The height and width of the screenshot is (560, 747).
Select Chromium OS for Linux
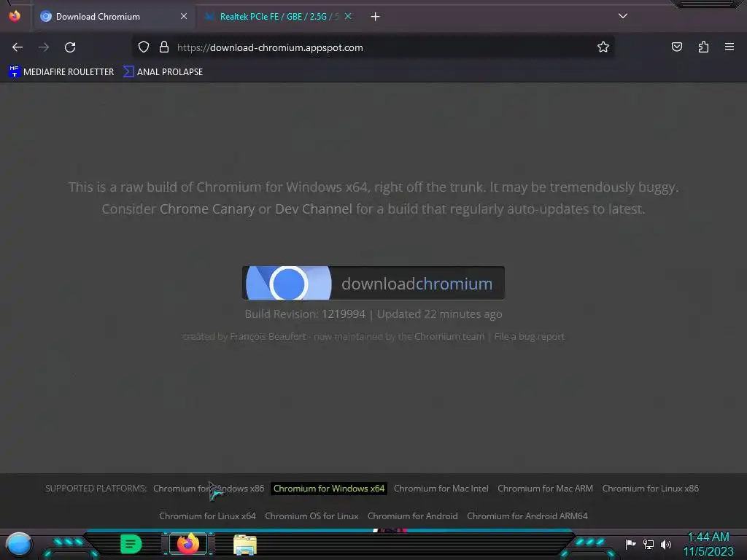click(x=311, y=516)
